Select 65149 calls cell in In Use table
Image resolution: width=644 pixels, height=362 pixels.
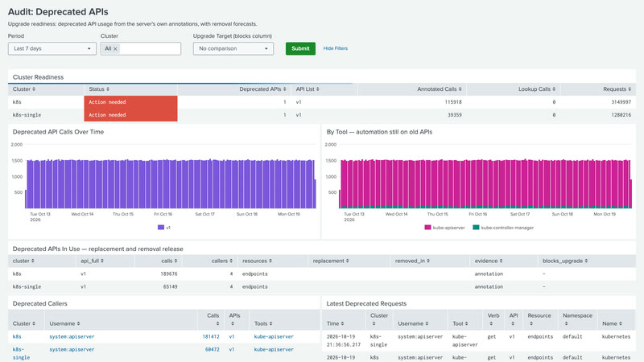170,287
